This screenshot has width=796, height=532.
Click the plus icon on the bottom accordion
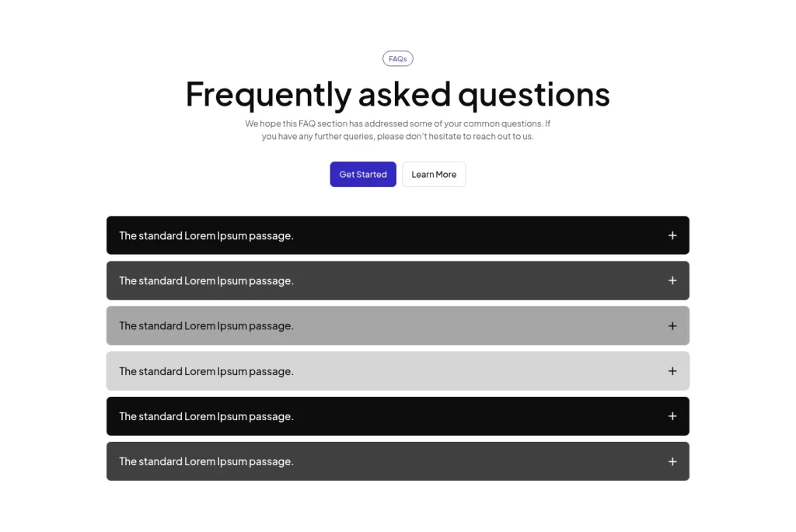672,461
